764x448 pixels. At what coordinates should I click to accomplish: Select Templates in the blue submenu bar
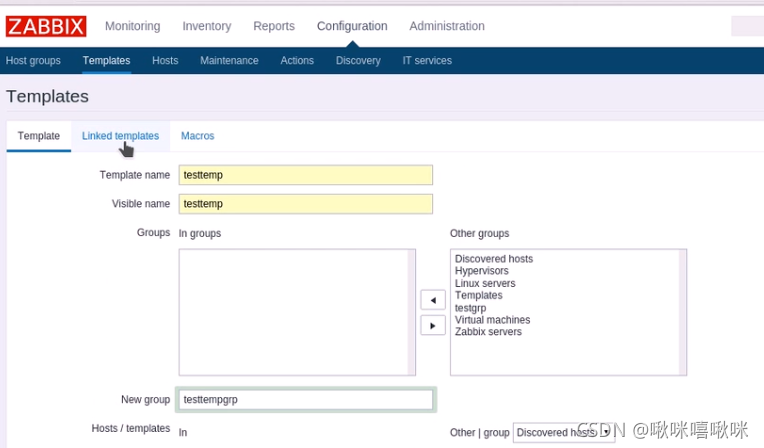(106, 60)
